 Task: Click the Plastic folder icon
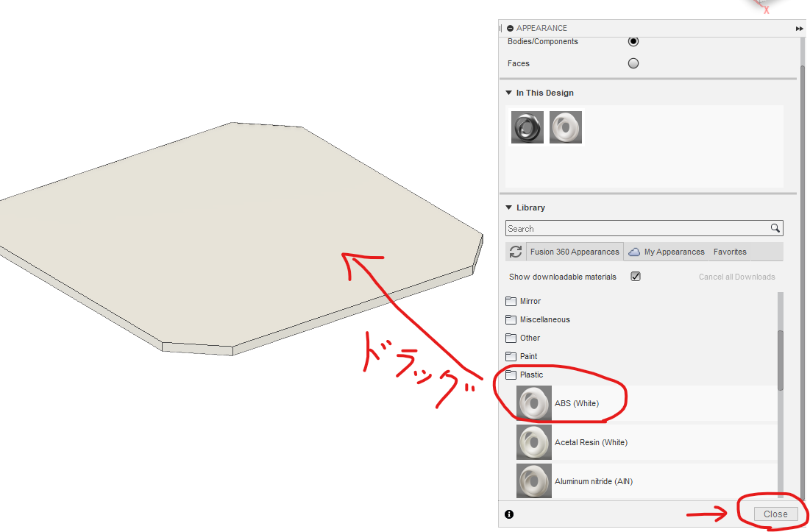tap(511, 375)
